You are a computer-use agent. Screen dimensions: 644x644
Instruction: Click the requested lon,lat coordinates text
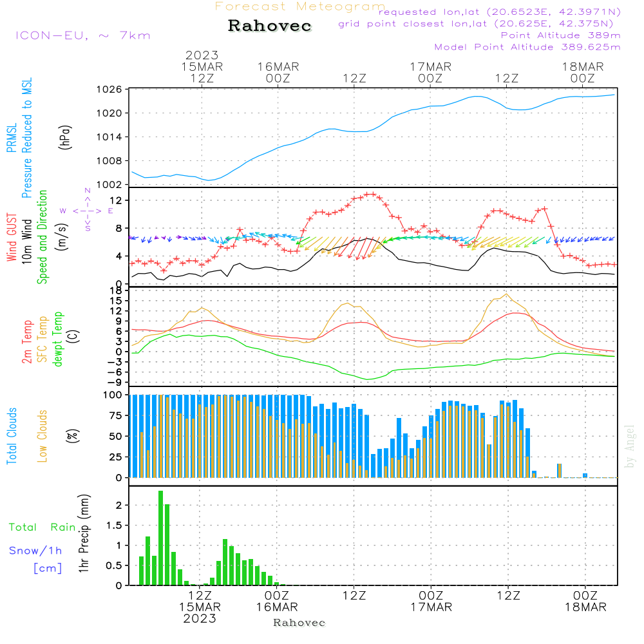coord(499,12)
